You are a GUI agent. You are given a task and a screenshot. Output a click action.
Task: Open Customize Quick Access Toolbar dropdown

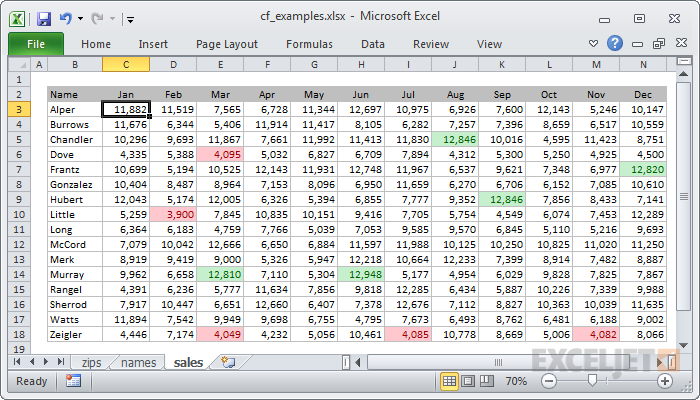point(130,19)
